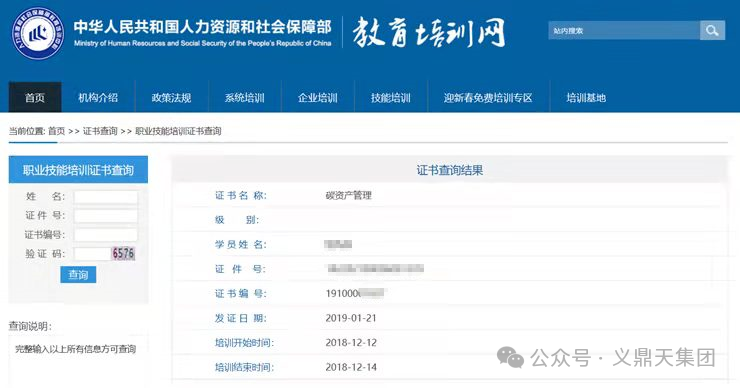This screenshot has height=388, width=740.
Task: Select the training start date 2018-12-12
Action: click(351, 343)
